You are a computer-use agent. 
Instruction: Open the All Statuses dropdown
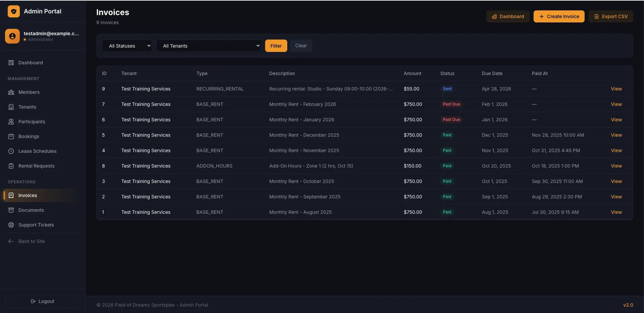coord(127,46)
